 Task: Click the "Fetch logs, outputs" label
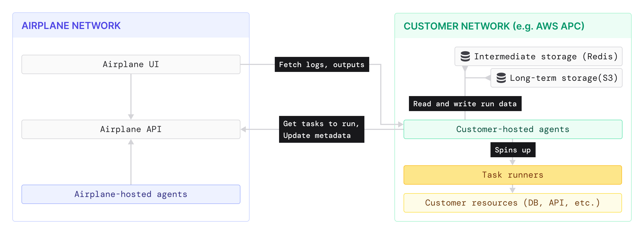pyautogui.click(x=322, y=64)
